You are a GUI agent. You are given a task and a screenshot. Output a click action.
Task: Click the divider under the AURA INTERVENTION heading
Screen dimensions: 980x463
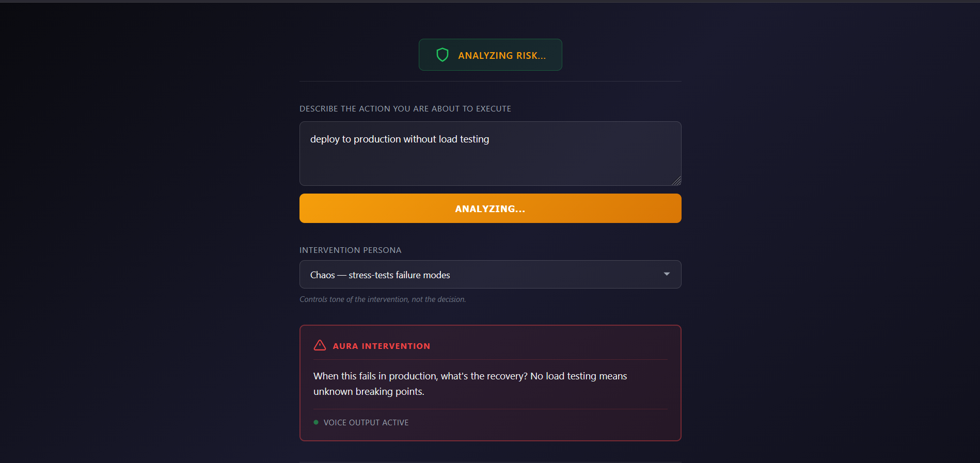[490, 359]
